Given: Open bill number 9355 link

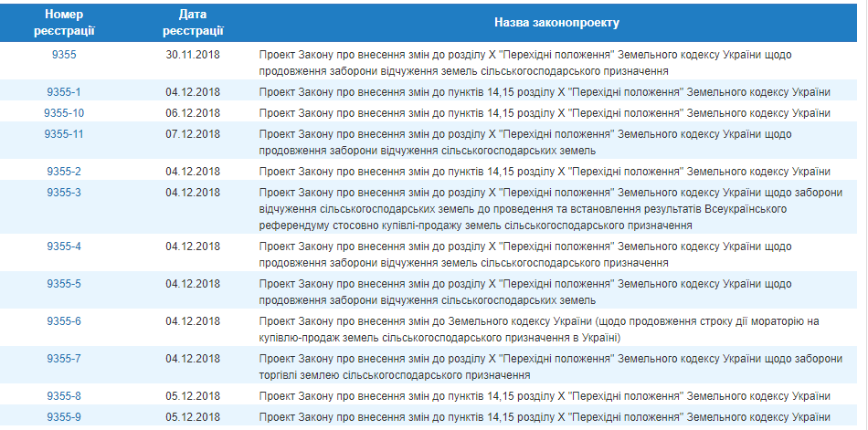Looking at the screenshot, I should pyautogui.click(x=64, y=55).
